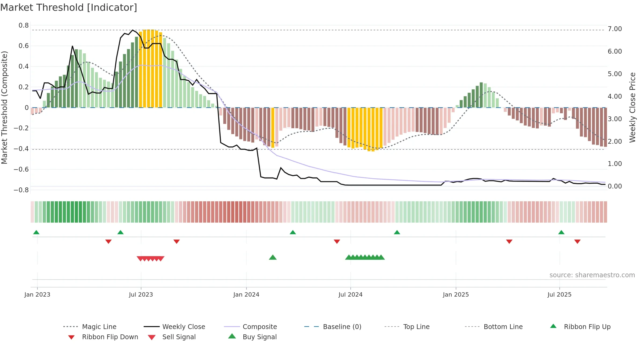Click the green Ribbon Flip Up marker at January 2023
Image resolution: width=644 pixels, height=362 pixels.
coord(36,232)
